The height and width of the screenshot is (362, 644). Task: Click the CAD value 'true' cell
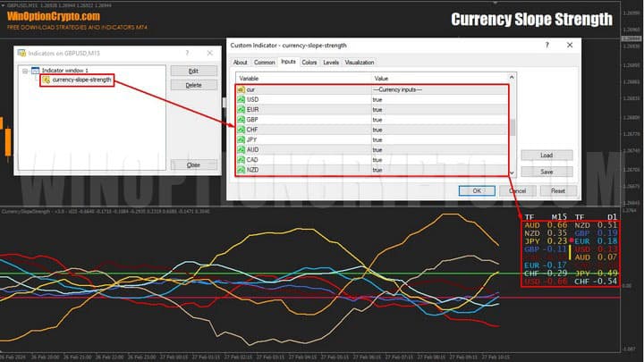[439, 160]
